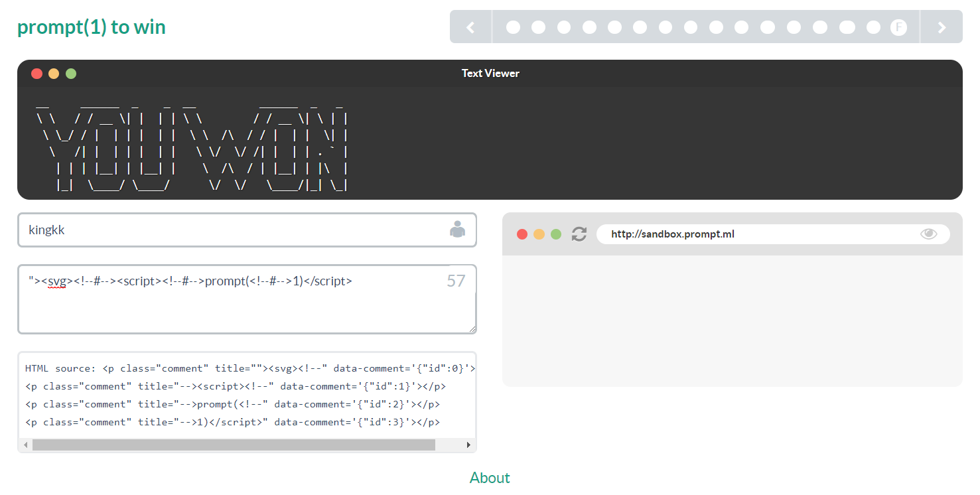
Task: Click inside the payload textarea with the svg script
Action: point(247,299)
